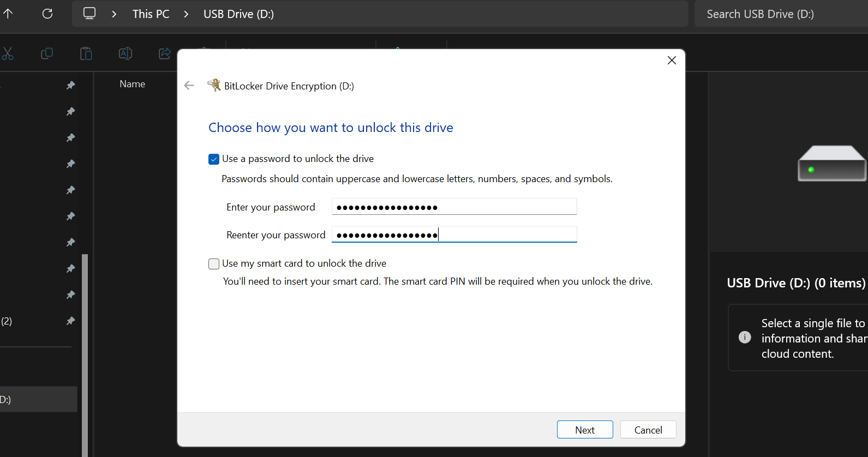Image resolution: width=868 pixels, height=457 pixels.
Task: Select USB Drive (D:) breadcrumb item
Action: 238,14
